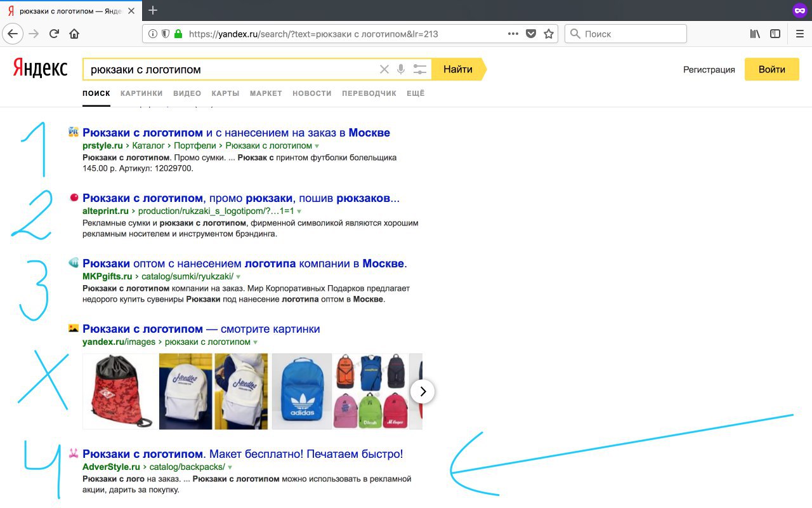Click the Yandex images result favicon
812x508 pixels.
tap(74, 328)
